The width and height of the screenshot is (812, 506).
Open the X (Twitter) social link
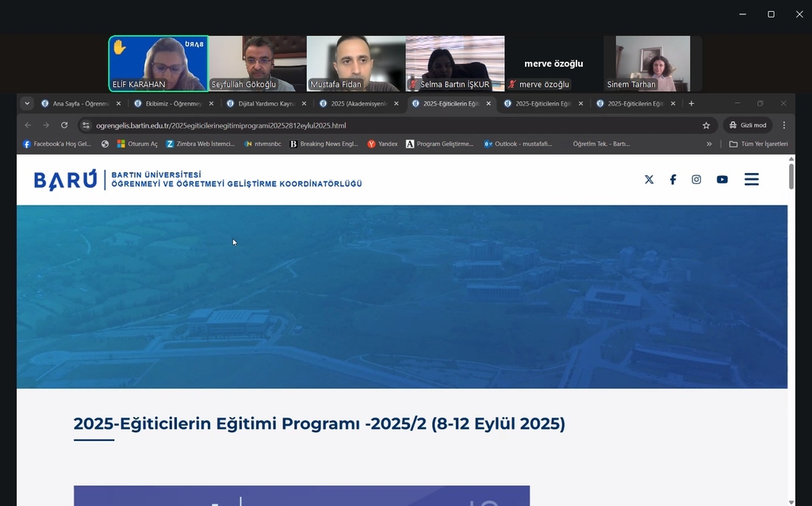click(649, 179)
